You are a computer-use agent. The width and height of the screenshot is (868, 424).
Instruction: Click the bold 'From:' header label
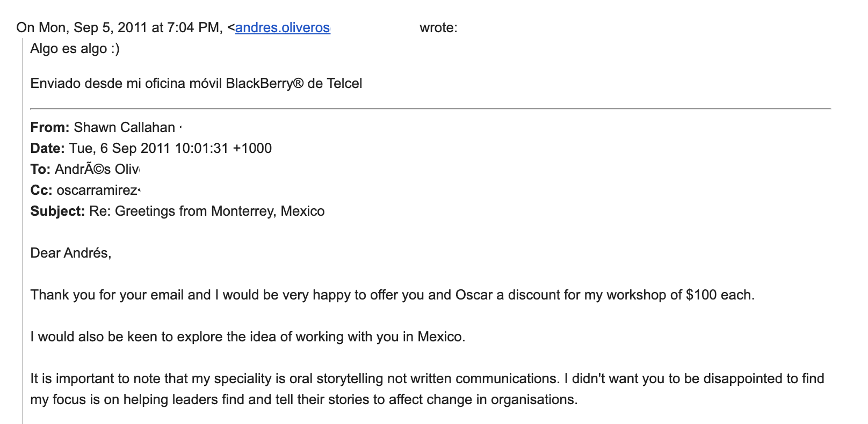point(50,127)
